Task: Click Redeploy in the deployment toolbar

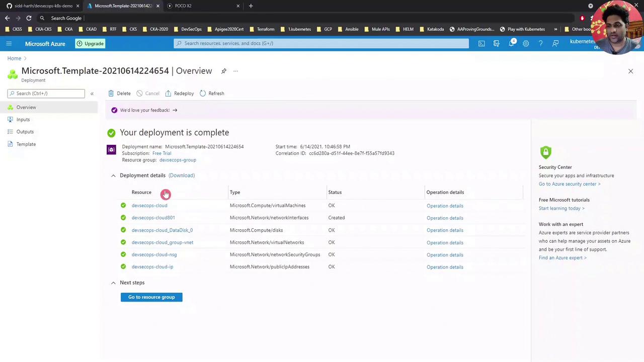Action: 179,94
